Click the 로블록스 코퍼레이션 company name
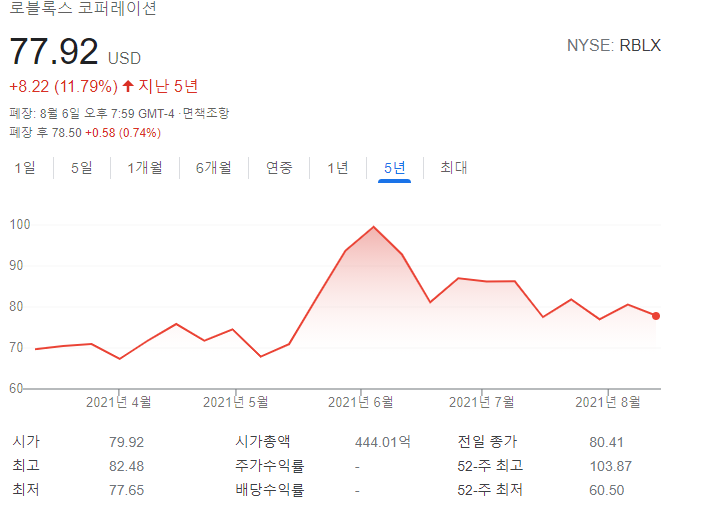 click(x=83, y=8)
